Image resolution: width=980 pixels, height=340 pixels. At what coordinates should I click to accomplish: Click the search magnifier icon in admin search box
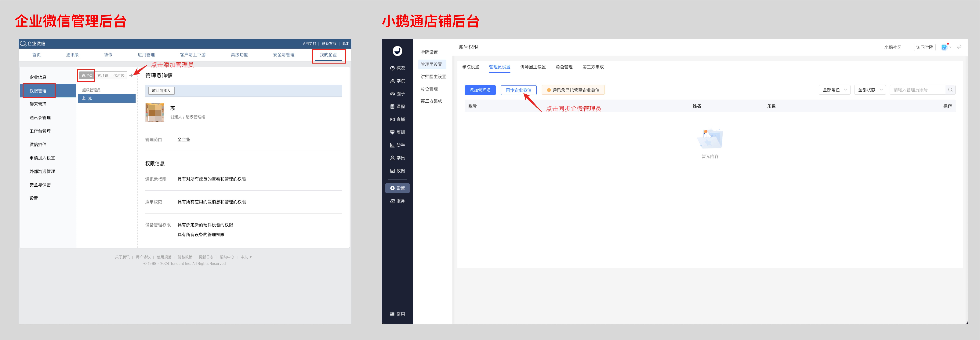[950, 90]
